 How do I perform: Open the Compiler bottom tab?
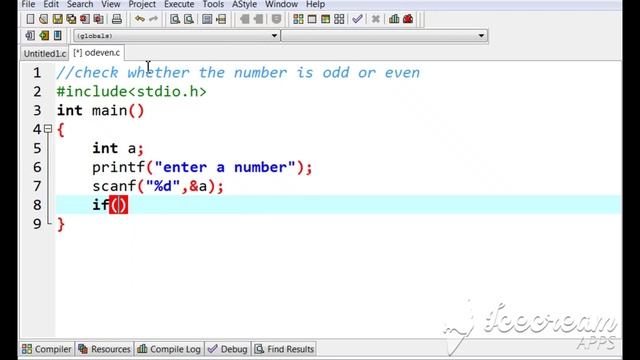point(47,349)
